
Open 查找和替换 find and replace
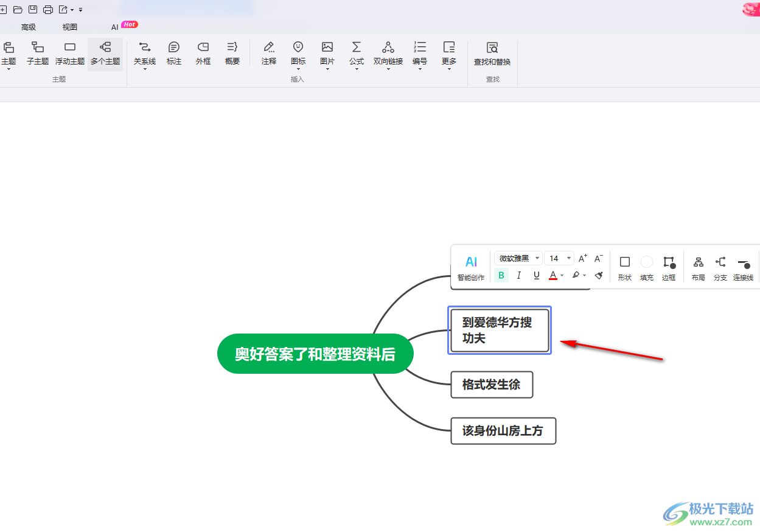(x=492, y=54)
